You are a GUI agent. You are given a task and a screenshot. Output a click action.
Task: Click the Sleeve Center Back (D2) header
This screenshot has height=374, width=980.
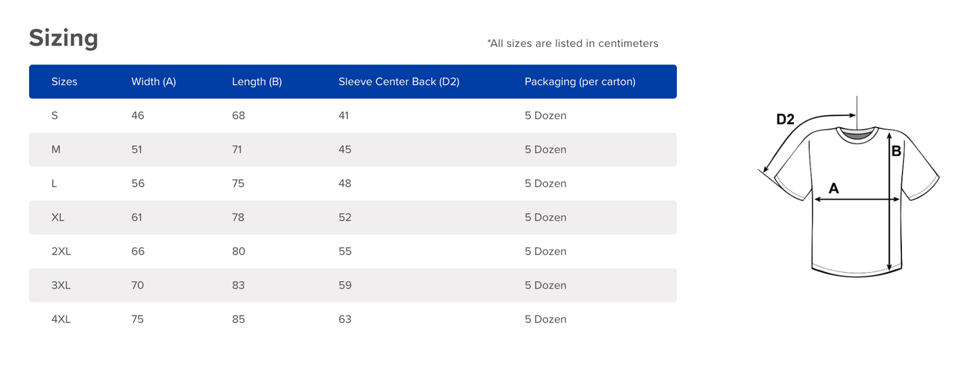tap(399, 81)
